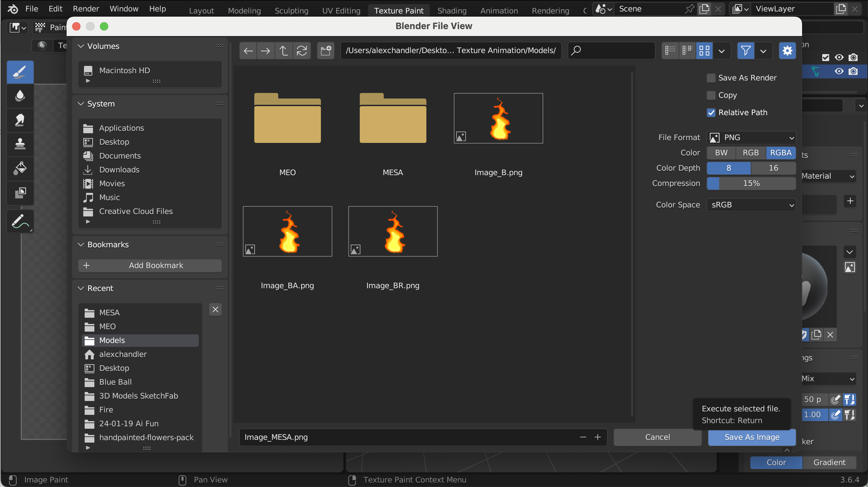
Task: Enable the Copy checkbox
Action: [x=711, y=95]
